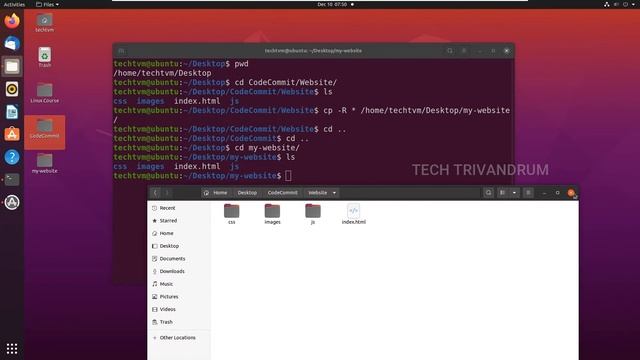Open Other Locations in the sidebar
Screen dimensions: 640x360
pos(179,338)
